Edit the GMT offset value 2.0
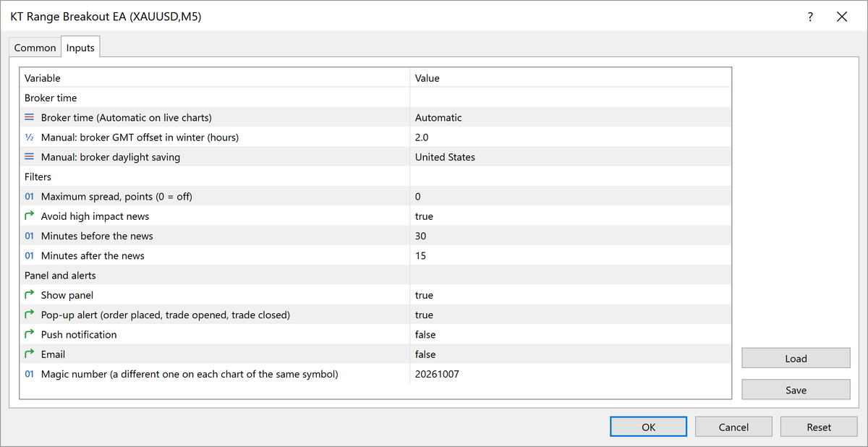The width and height of the screenshot is (868, 447). point(571,137)
